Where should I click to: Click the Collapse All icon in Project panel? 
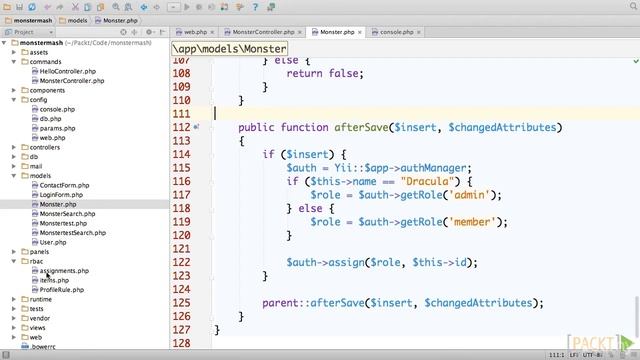134,32
